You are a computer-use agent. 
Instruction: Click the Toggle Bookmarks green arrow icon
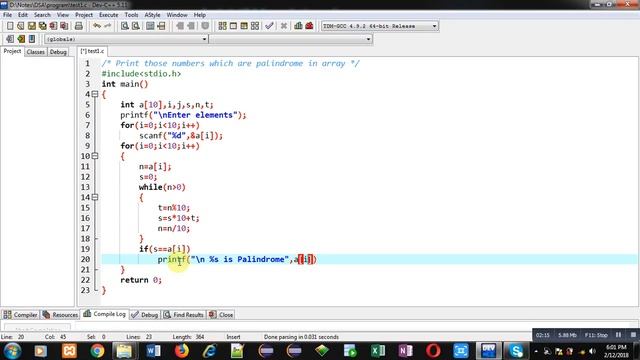[21, 39]
